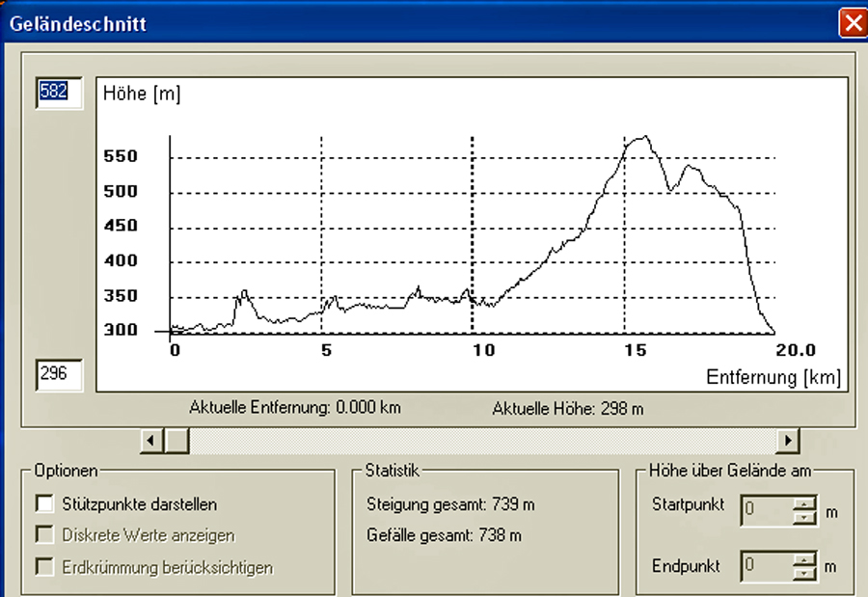This screenshot has width=868, height=597.
Task: Click the empty horizontal scrollbar track
Action: click(482, 441)
